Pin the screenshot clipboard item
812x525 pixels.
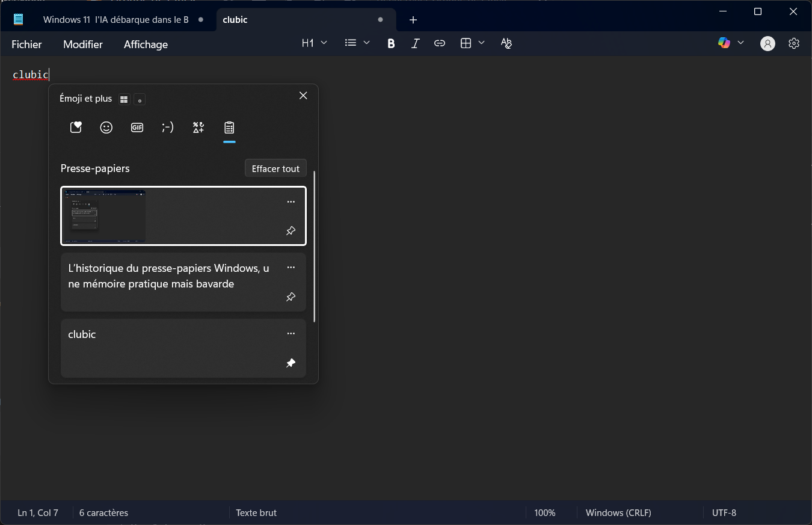click(291, 231)
